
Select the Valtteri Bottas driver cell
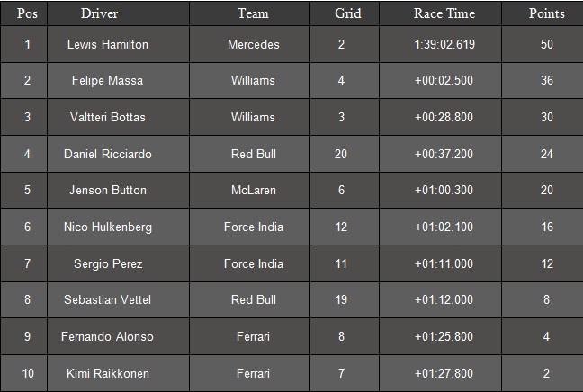pos(108,118)
